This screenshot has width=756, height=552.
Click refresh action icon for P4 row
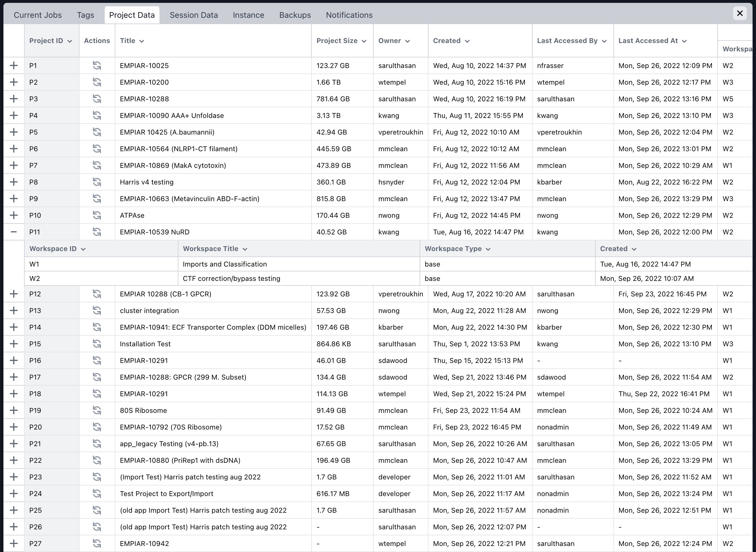click(97, 116)
